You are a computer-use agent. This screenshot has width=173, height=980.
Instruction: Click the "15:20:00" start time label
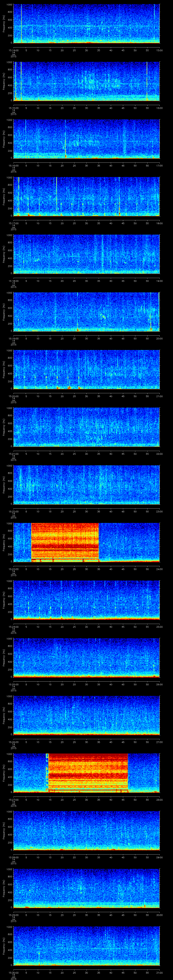[x=14, y=396]
